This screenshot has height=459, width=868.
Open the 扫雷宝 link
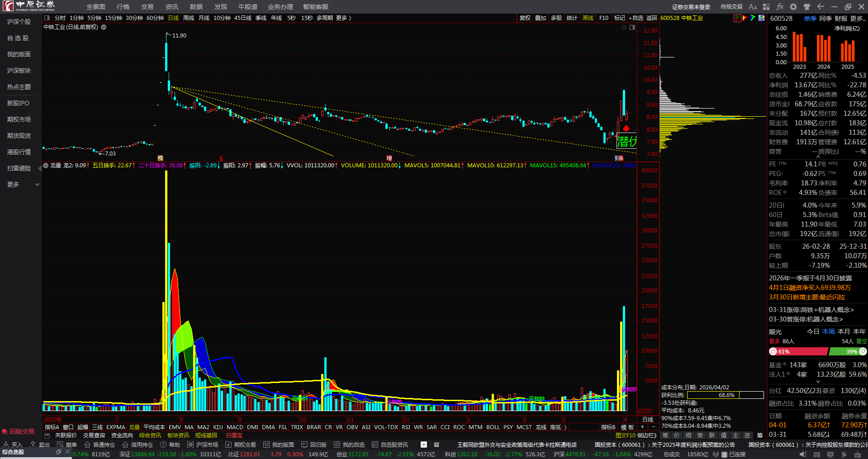234,435
